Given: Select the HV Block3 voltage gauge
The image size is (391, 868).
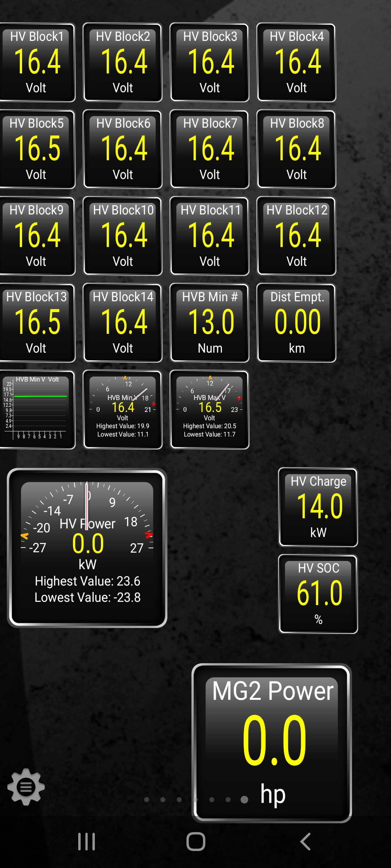Looking at the screenshot, I should coord(210,63).
